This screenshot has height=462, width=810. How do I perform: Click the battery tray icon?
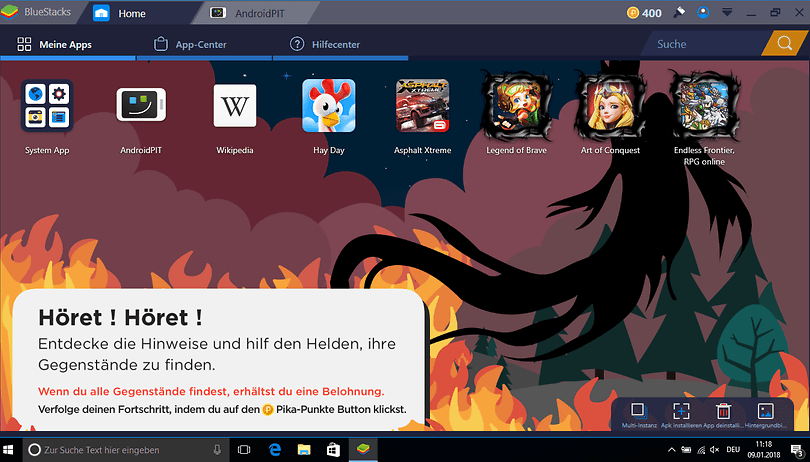687,450
